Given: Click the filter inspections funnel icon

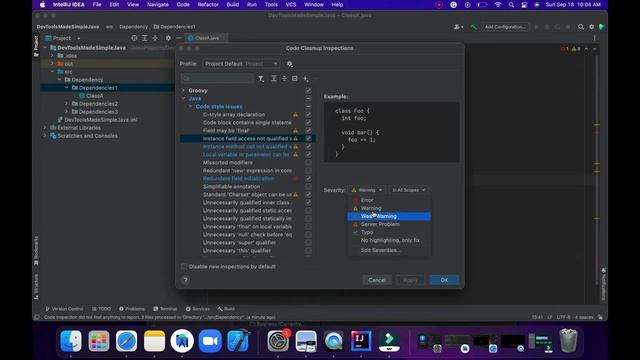Looking at the screenshot, I should coord(261,78).
